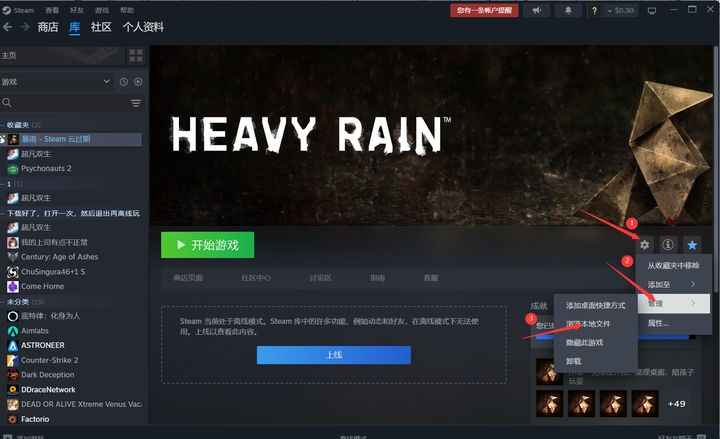Open the 讨论区 tab
Viewport: 720px width, 439px height.
coord(320,278)
